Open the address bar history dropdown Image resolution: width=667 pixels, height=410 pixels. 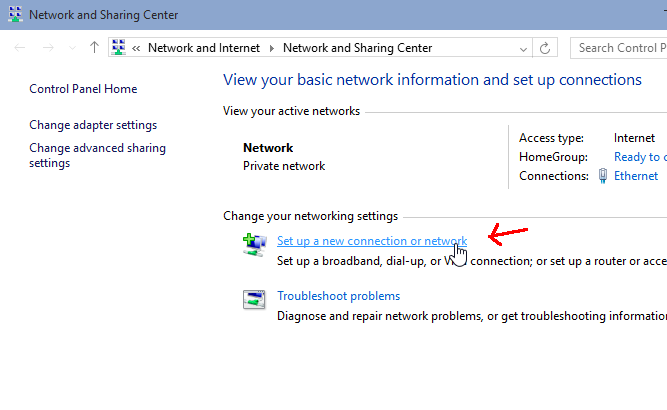pyautogui.click(x=523, y=49)
